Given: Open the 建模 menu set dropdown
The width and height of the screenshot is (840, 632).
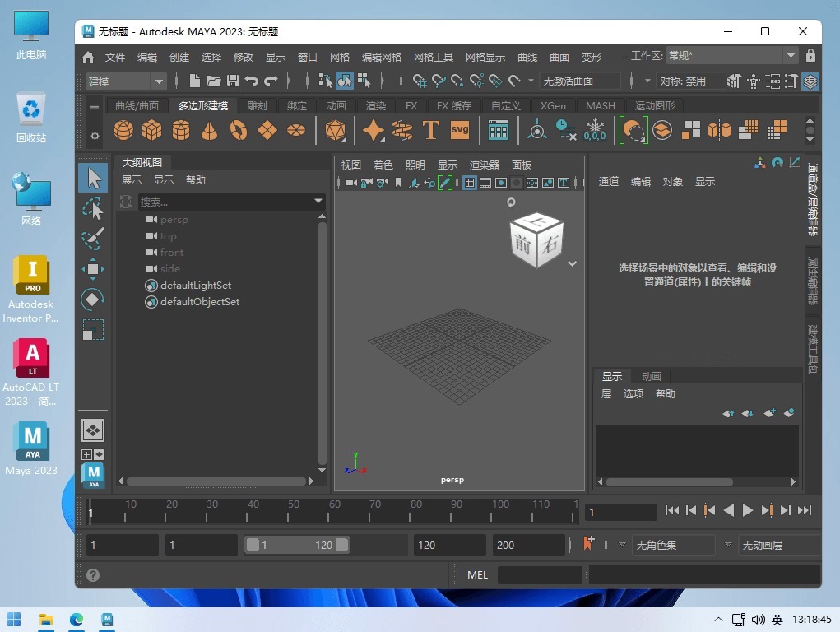Looking at the screenshot, I should pyautogui.click(x=127, y=81).
